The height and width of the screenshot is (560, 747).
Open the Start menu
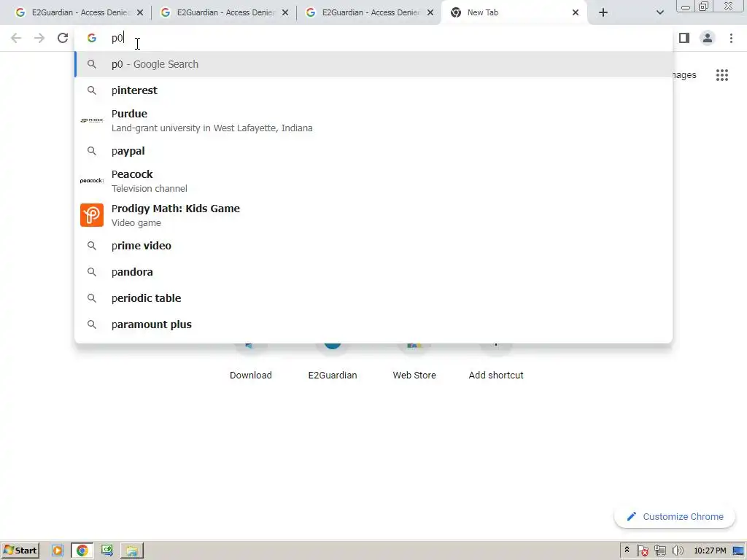click(x=20, y=551)
